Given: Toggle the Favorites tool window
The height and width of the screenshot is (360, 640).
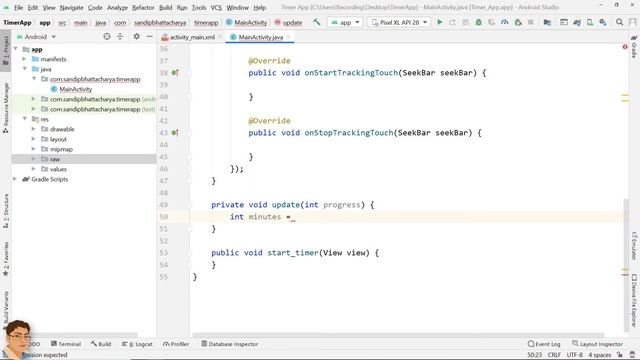Looking at the screenshot, I should click(x=6, y=259).
